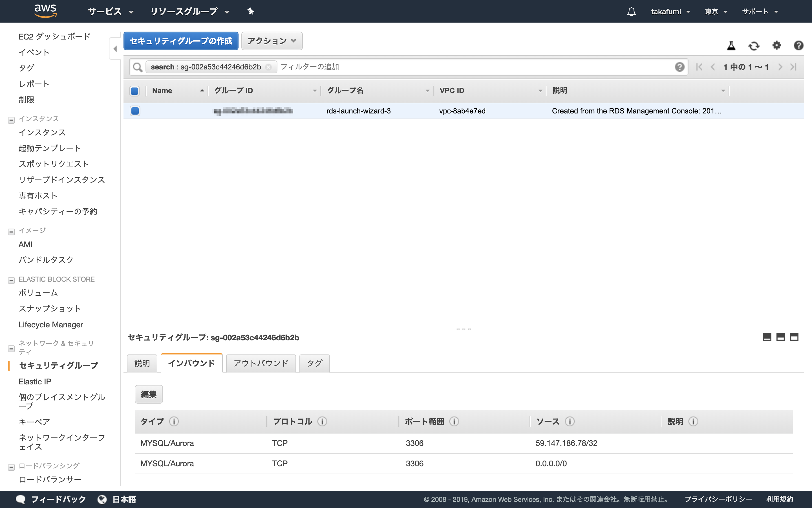
Task: Open セキュリティグループ in sidebar
Action: coord(58,365)
